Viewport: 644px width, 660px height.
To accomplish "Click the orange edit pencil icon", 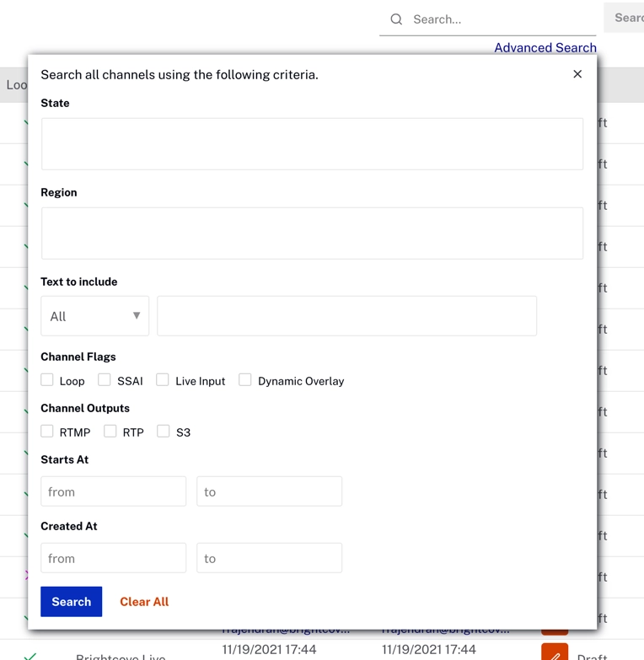I will 555,653.
